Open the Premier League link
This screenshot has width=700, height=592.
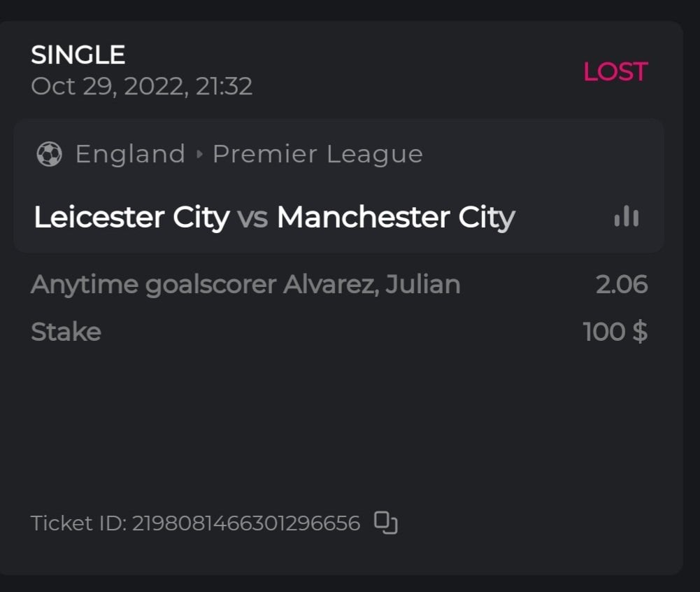[x=317, y=154]
